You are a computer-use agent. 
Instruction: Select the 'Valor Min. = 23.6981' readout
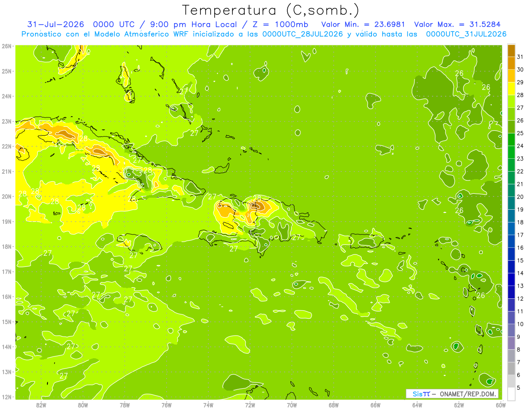[x=363, y=24]
